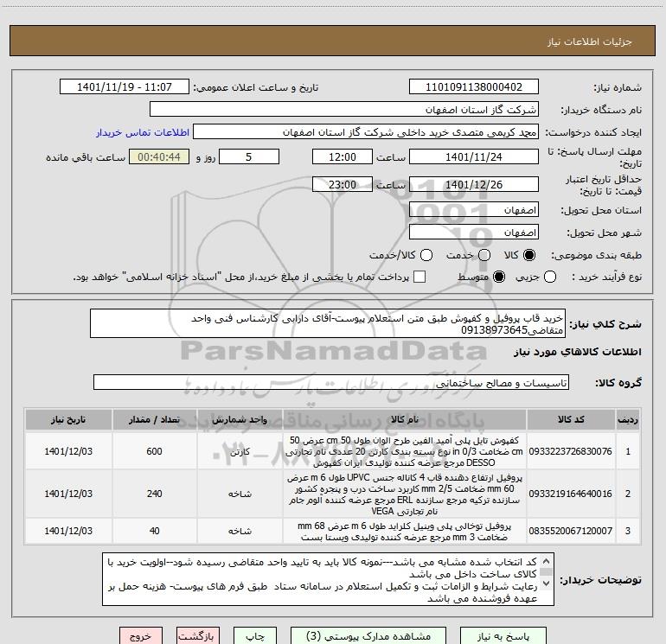Click the تعداد / مقدار column header
The height and width of the screenshot is (644, 666).
click(154, 419)
